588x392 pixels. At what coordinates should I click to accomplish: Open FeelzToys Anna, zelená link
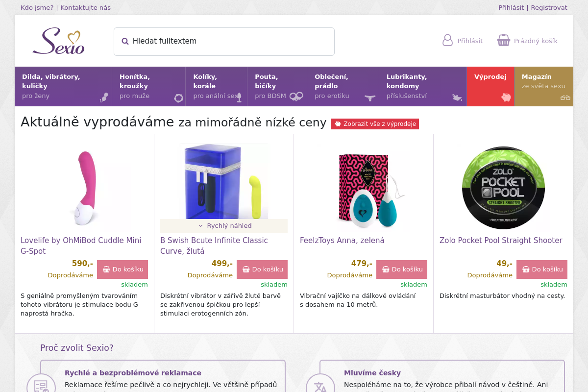pos(342,241)
